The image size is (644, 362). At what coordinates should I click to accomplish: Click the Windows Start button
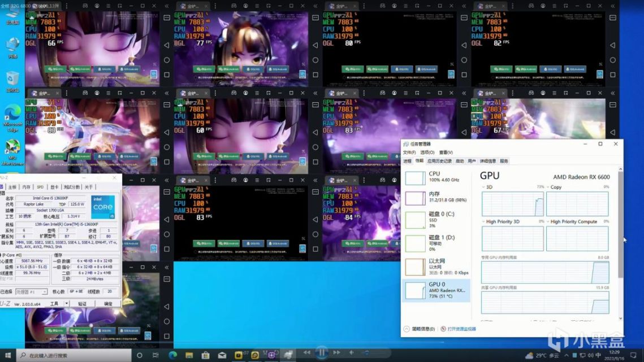click(8, 355)
